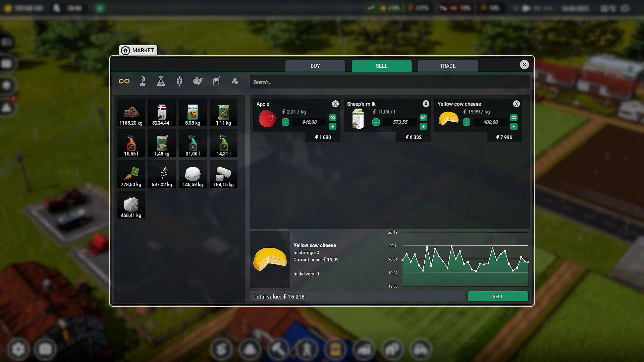The width and height of the screenshot is (644, 362).
Task: Click the Search input field
Action: (x=389, y=82)
